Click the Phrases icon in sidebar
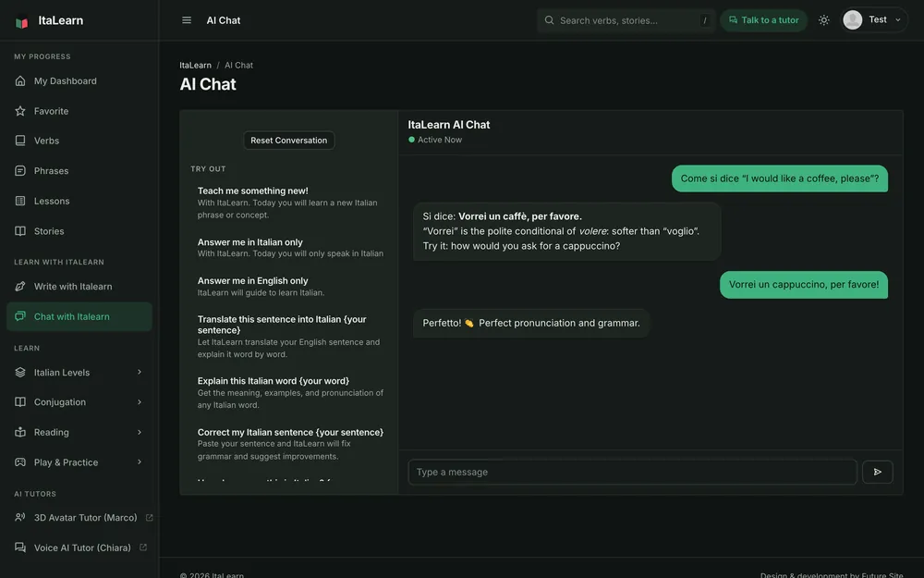Viewport: 924px width, 578px height. [20, 170]
